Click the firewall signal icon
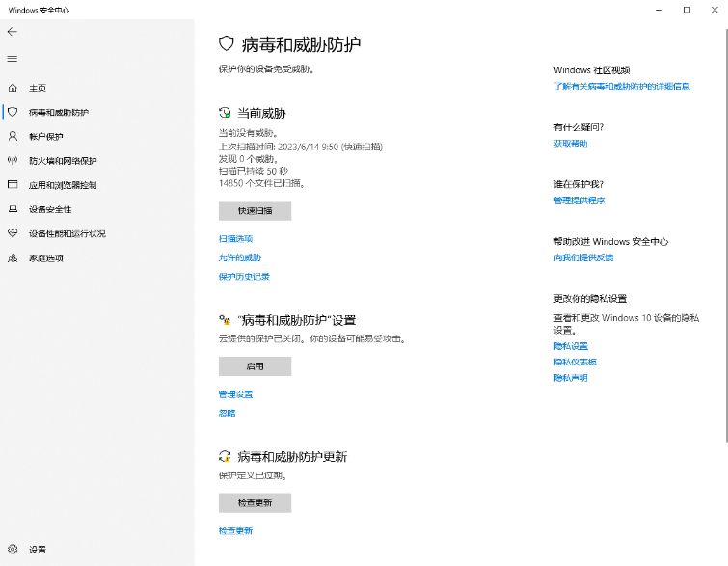This screenshot has width=728, height=566. (13, 160)
